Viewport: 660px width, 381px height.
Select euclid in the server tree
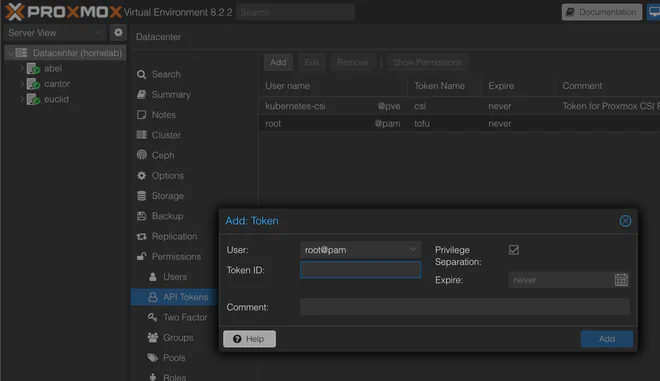point(56,99)
